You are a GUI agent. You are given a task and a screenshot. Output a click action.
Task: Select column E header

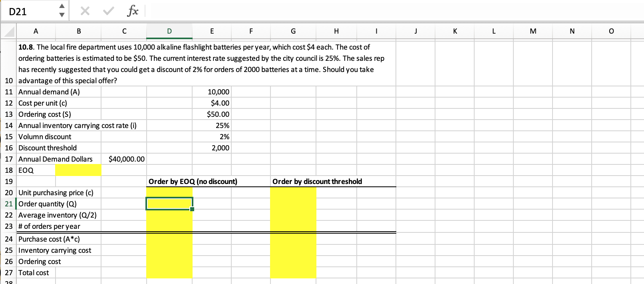click(212, 31)
